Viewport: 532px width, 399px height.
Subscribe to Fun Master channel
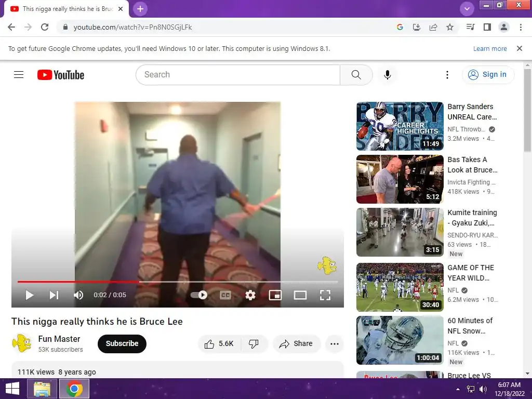pos(122,344)
